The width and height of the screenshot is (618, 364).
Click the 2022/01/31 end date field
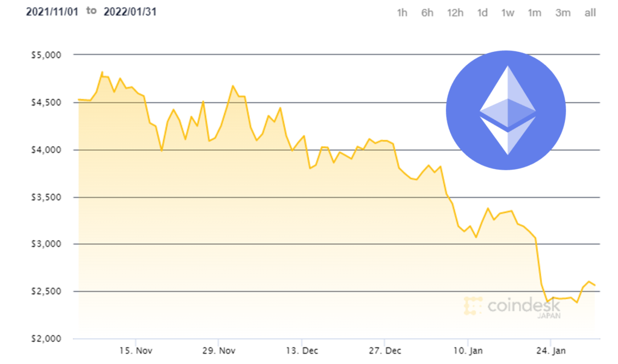pyautogui.click(x=130, y=11)
